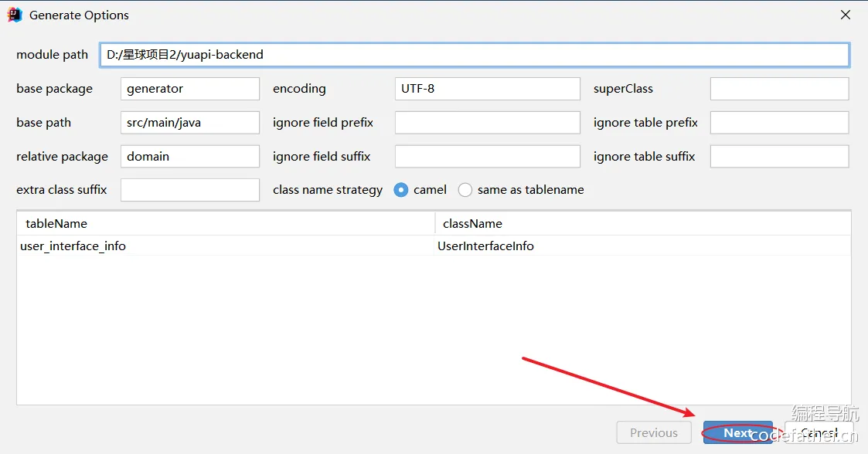The width and height of the screenshot is (868, 454).
Task: Click the Previous button
Action: point(654,432)
